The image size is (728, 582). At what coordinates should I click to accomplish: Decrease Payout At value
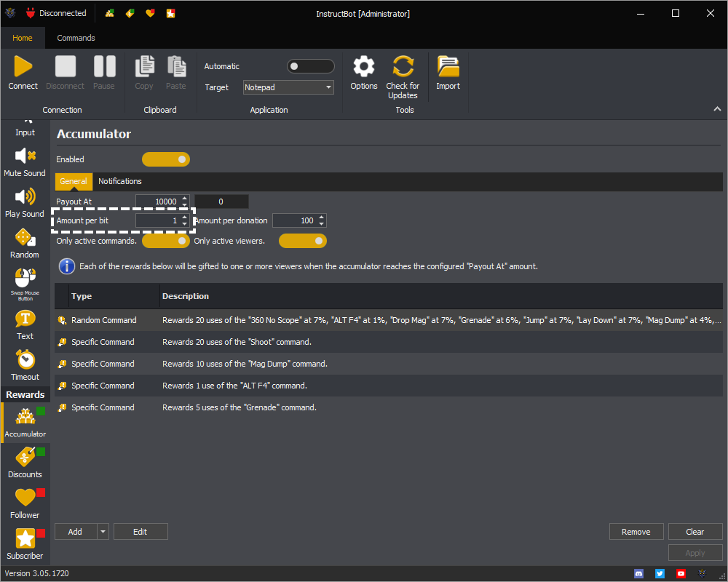point(185,204)
